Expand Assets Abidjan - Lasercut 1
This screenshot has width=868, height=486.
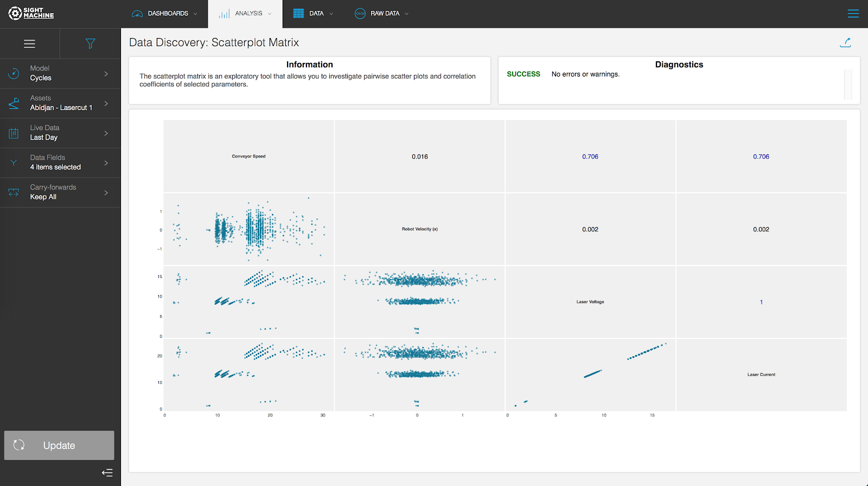[60, 103]
